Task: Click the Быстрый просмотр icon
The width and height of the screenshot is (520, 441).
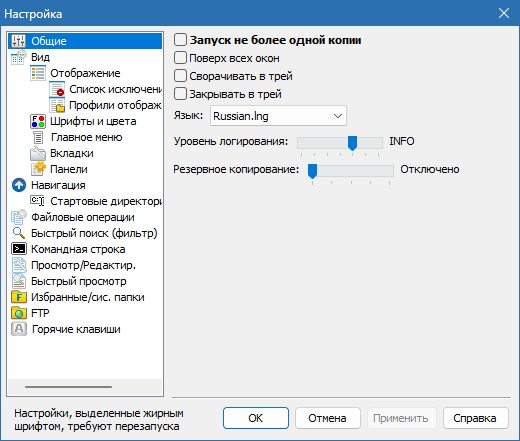Action: coord(19,281)
